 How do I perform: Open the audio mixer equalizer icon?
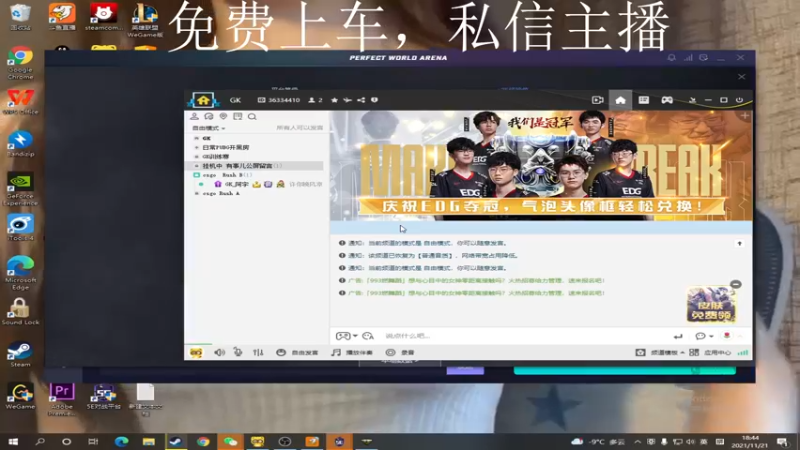coord(258,353)
